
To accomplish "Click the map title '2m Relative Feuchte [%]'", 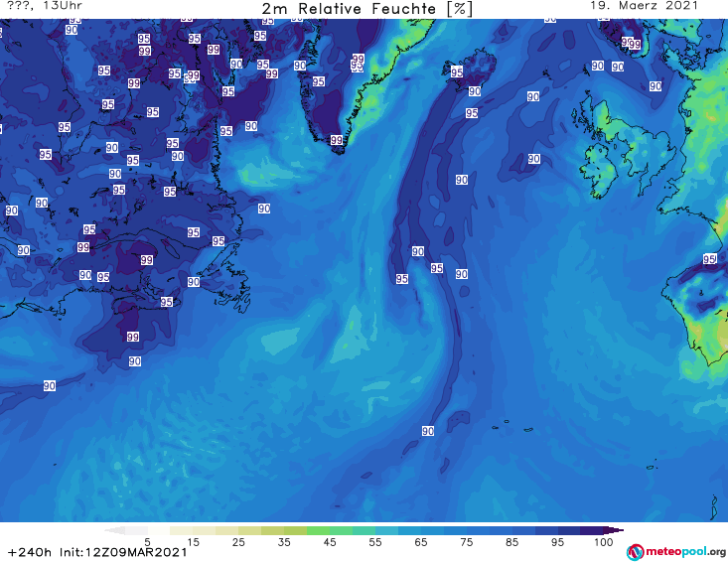I will (x=367, y=9).
